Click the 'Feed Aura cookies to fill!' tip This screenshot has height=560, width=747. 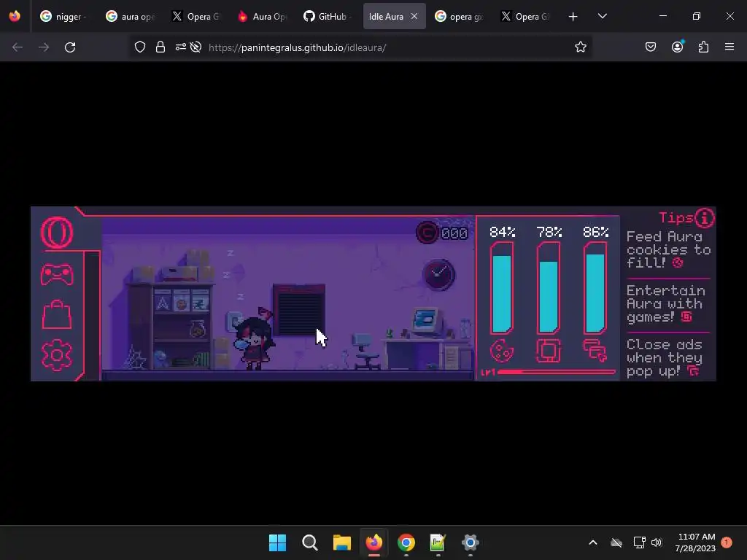668,249
